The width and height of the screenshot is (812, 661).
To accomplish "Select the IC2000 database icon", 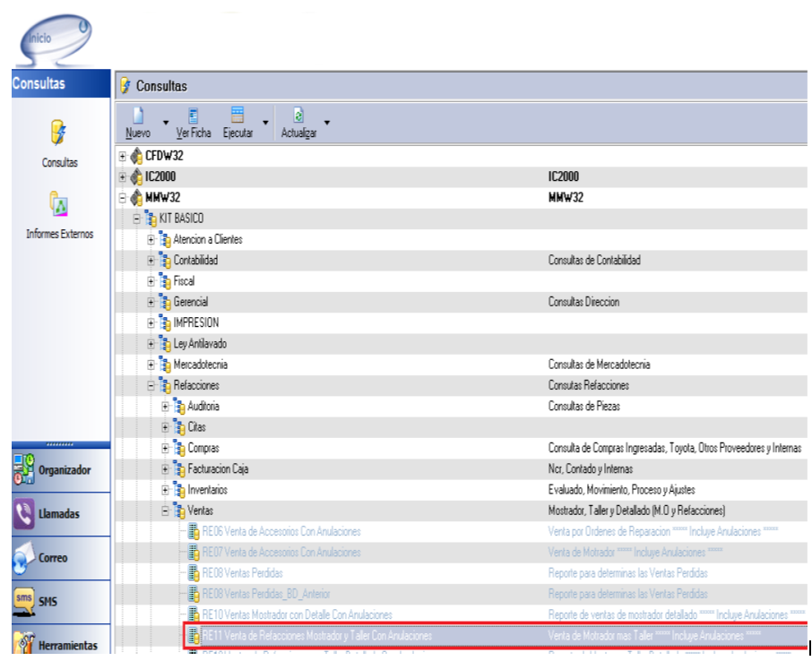I will coord(136,176).
